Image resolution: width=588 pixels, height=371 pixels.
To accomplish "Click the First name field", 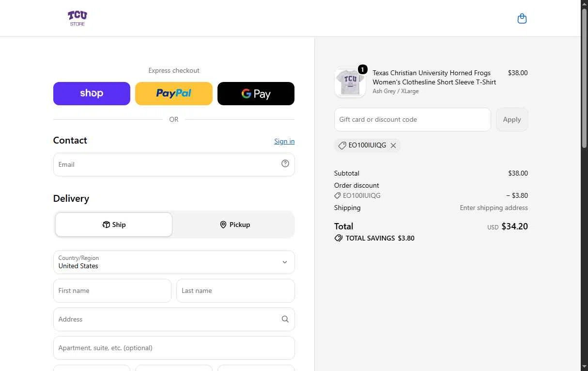I will click(112, 290).
